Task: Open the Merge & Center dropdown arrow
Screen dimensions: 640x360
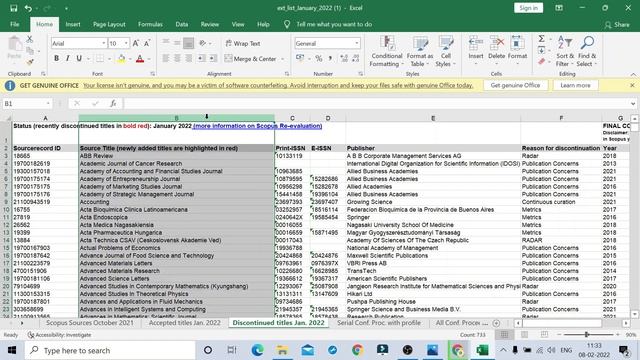Action: tap(282, 59)
